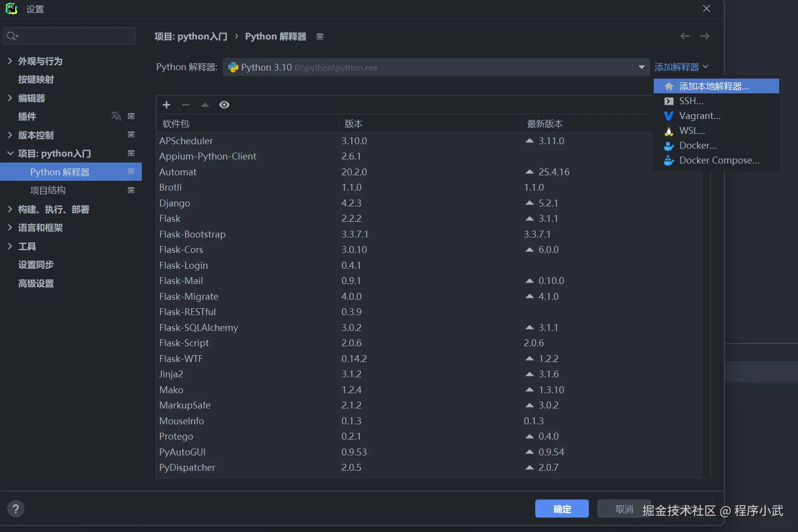Click the uninstall package minus icon
This screenshot has width=798, height=532.
click(186, 105)
